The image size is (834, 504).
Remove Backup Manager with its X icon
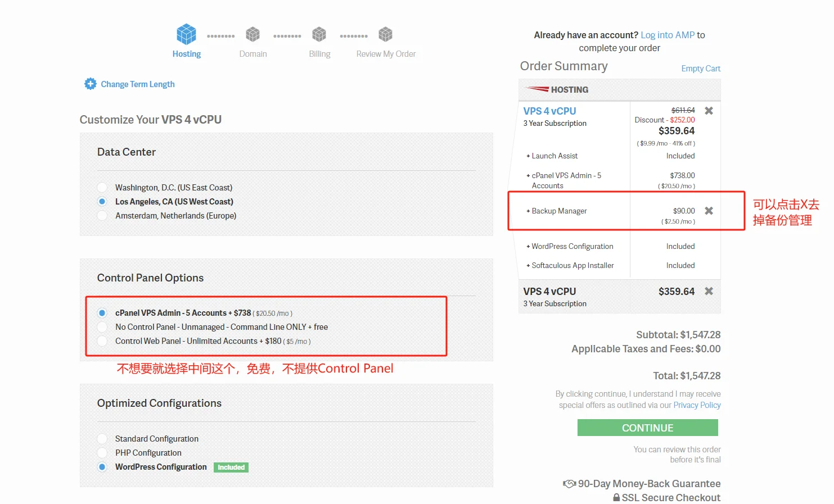(x=709, y=211)
